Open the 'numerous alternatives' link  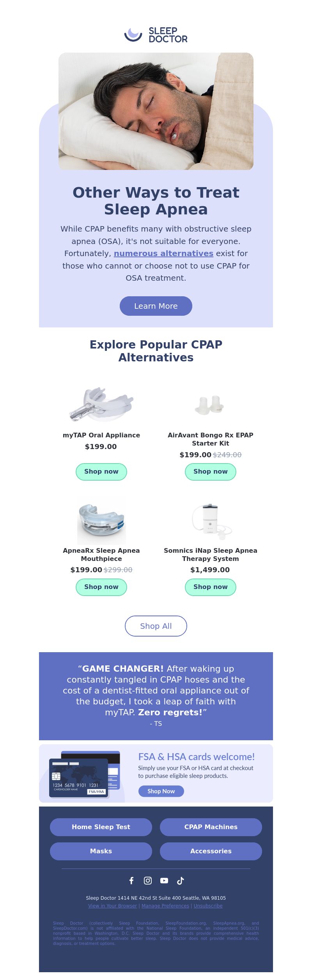coord(163,253)
